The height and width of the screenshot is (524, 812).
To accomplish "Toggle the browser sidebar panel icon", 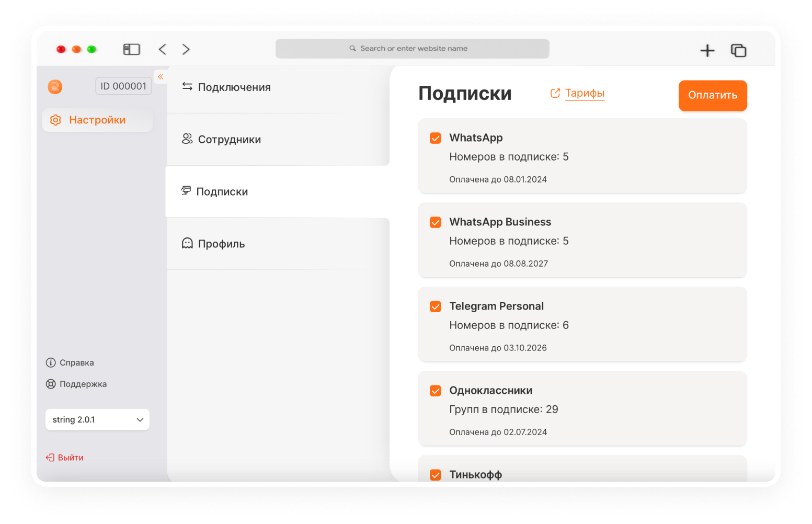I will (x=131, y=49).
